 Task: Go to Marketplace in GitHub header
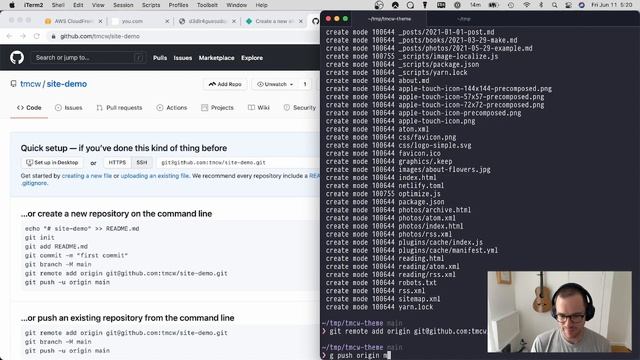point(216,58)
